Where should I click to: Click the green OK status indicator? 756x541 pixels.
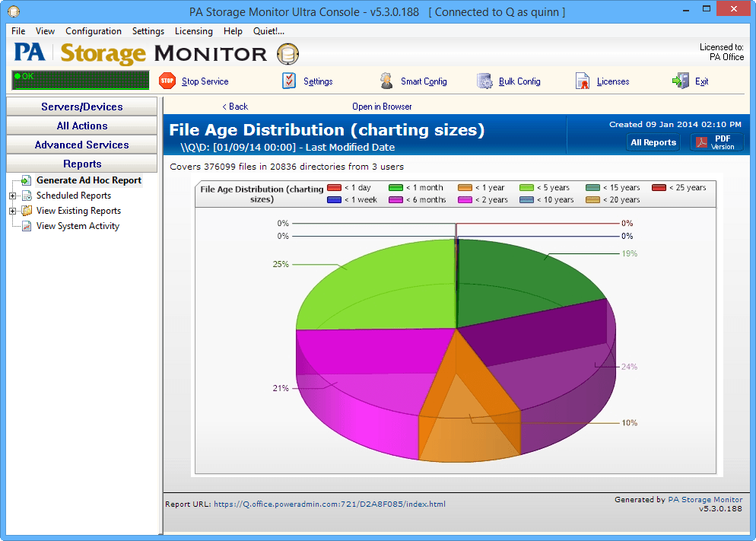point(81,80)
